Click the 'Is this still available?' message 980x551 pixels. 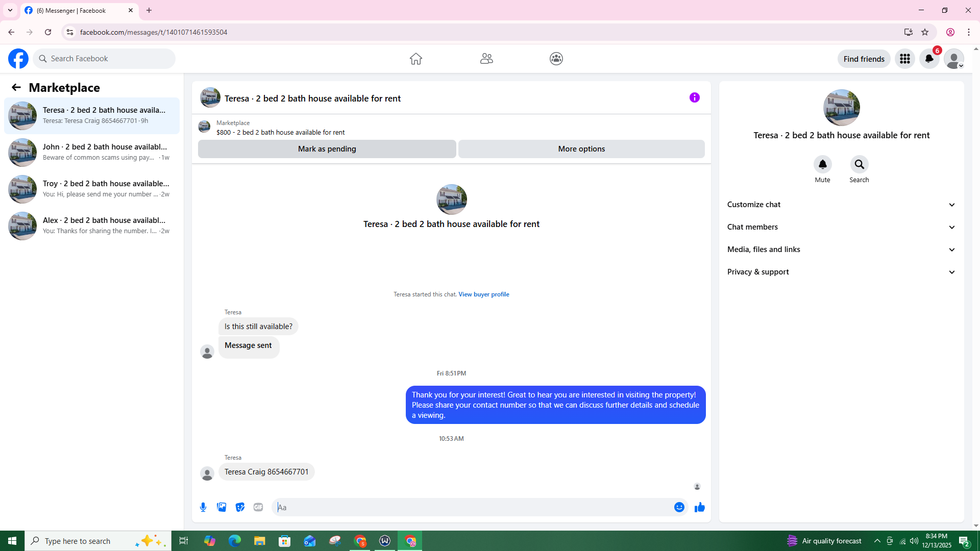258,327
